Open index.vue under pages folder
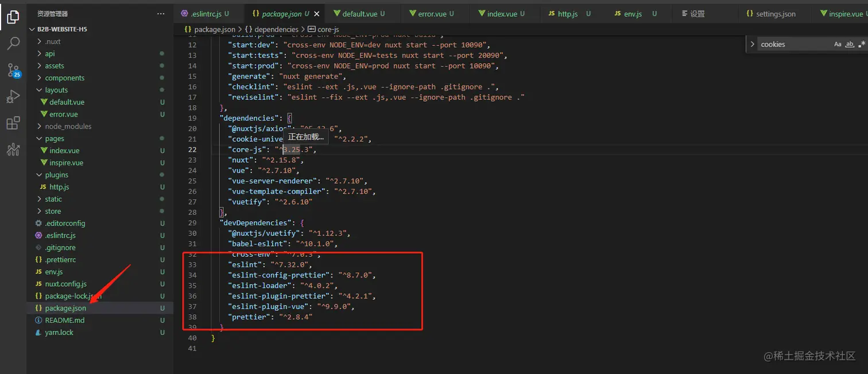 (64, 151)
